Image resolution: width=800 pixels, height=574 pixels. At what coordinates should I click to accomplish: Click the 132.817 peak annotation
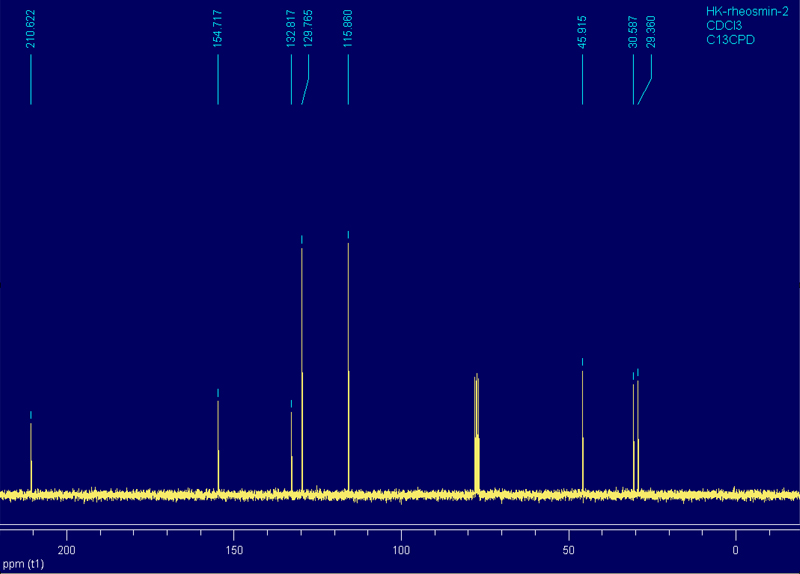click(292, 29)
